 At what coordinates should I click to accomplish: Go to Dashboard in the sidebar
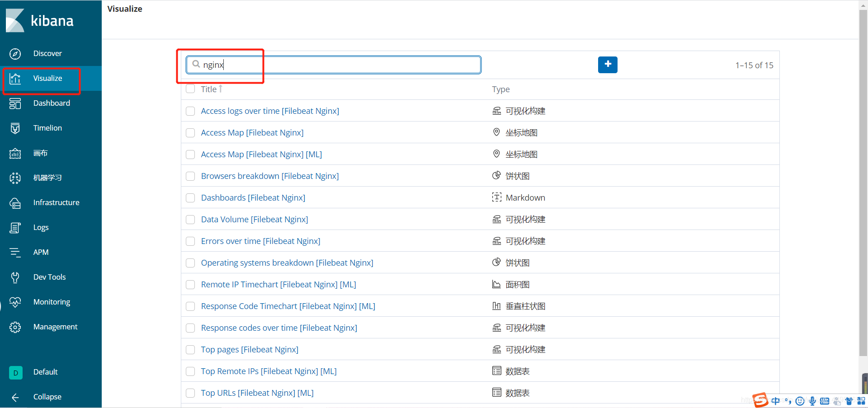click(x=52, y=103)
